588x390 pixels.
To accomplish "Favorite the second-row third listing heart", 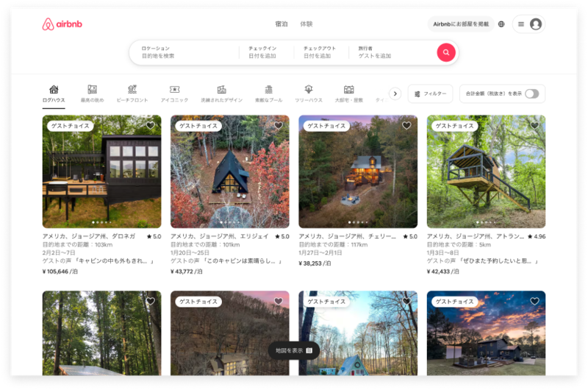I will pos(406,301).
